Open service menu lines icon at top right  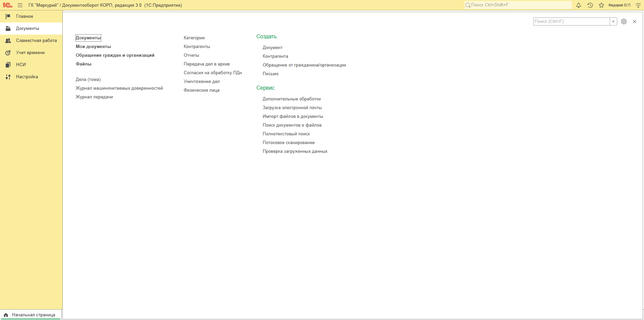(638, 5)
